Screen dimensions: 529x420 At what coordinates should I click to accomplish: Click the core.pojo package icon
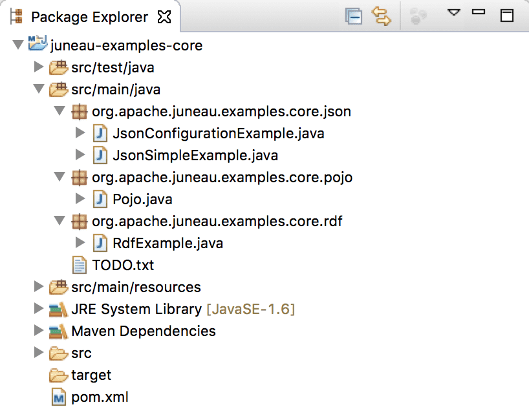click(80, 177)
